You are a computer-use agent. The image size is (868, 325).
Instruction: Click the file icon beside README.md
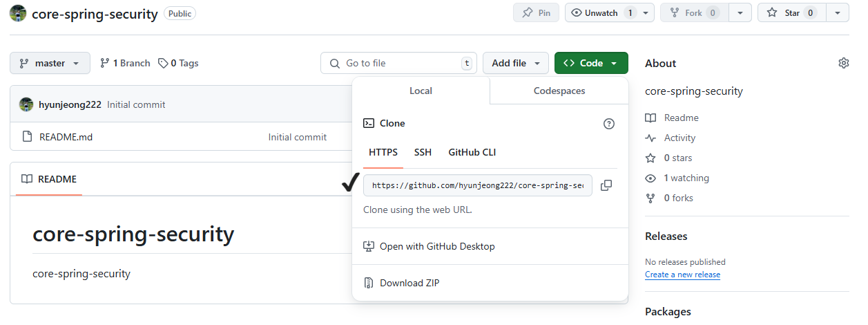pos(28,137)
